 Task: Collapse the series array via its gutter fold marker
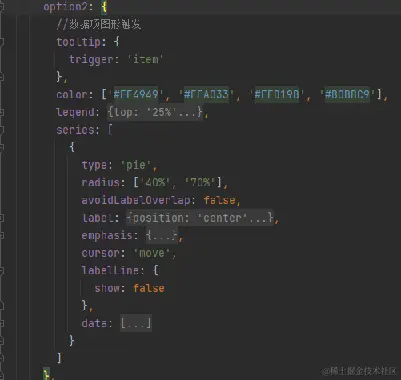tap(1, 130)
